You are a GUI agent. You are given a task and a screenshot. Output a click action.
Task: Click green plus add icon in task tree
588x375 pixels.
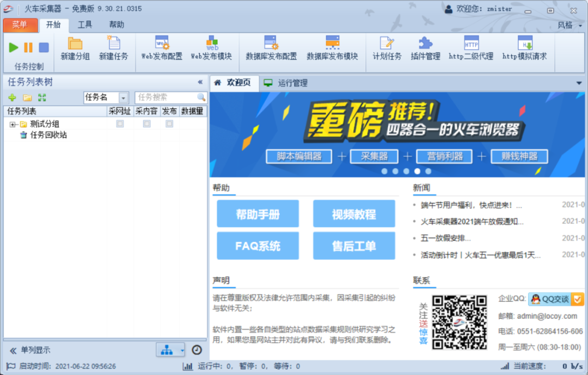click(x=13, y=97)
